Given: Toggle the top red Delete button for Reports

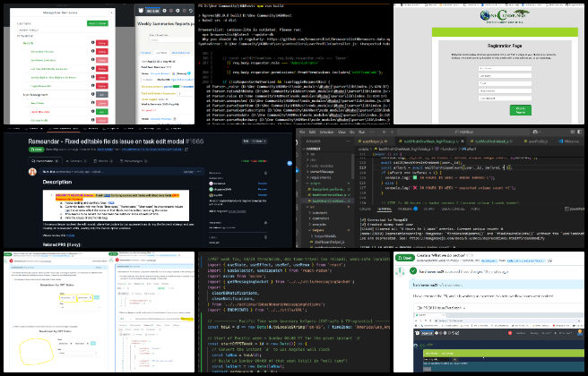Looking at the screenshot, I should tap(101, 43).
